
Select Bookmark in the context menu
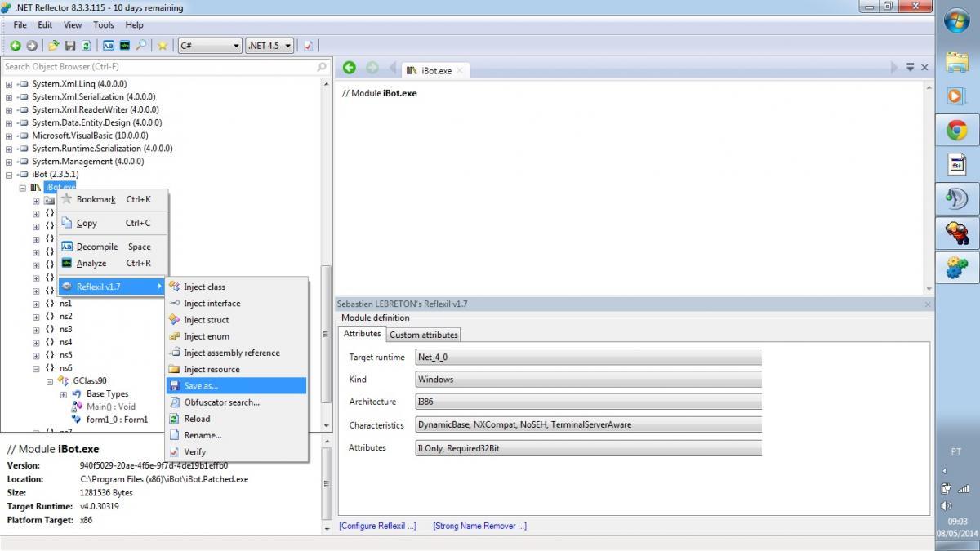pos(112,199)
